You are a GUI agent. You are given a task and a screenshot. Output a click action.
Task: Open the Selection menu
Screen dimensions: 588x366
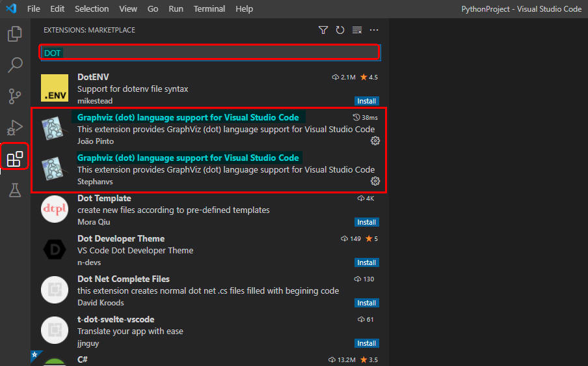(92, 8)
